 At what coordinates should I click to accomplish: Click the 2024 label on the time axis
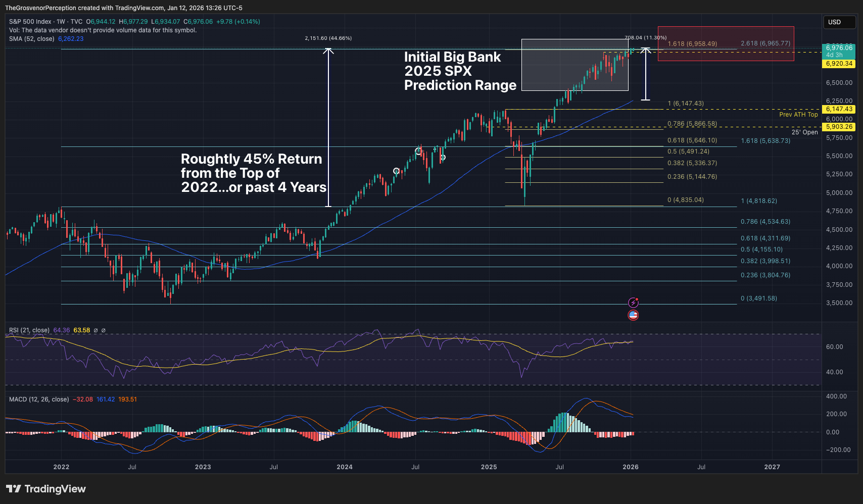tap(345, 467)
